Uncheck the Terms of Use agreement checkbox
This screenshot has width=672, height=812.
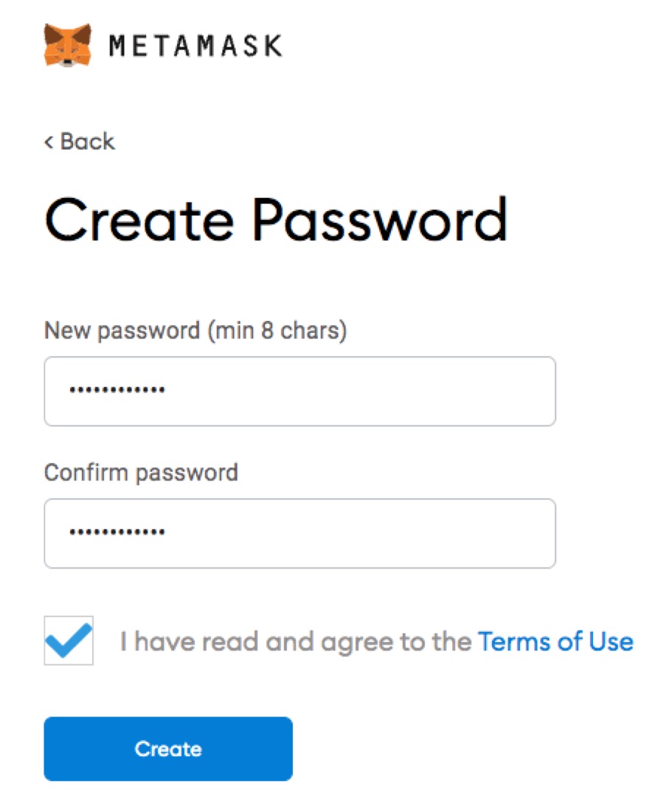(x=69, y=641)
